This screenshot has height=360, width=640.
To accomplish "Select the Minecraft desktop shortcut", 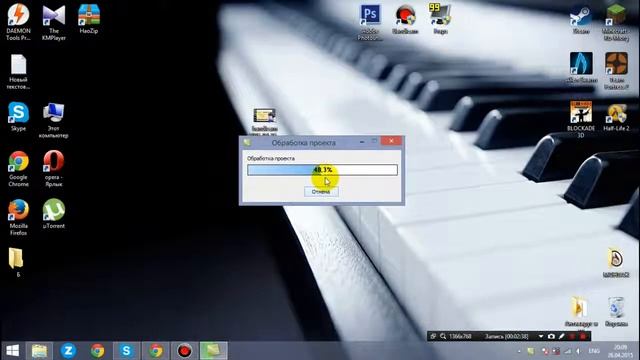I will pyautogui.click(x=616, y=22).
